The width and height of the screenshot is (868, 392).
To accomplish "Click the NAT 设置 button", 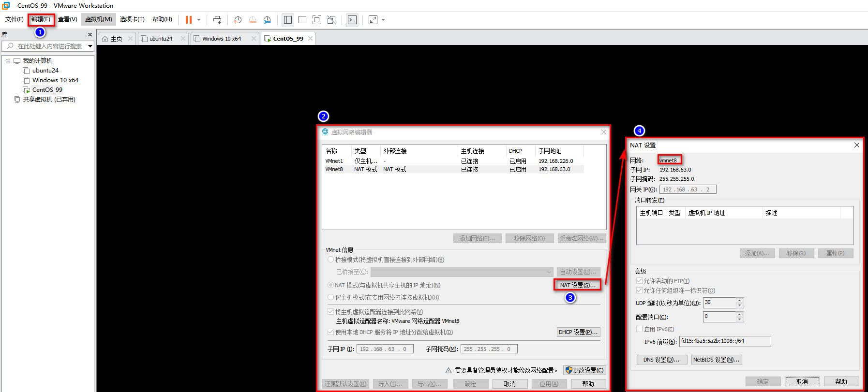I will click(578, 285).
